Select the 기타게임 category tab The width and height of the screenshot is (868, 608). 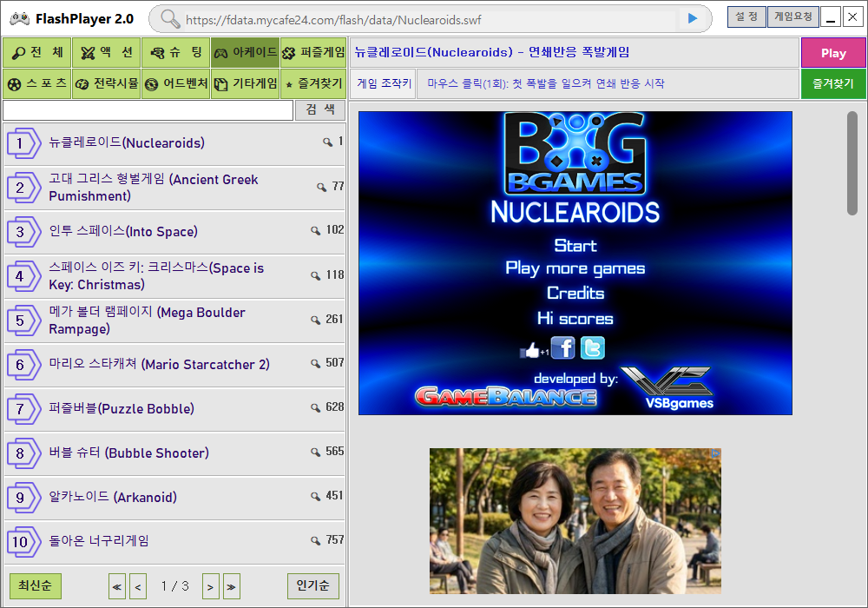click(246, 83)
